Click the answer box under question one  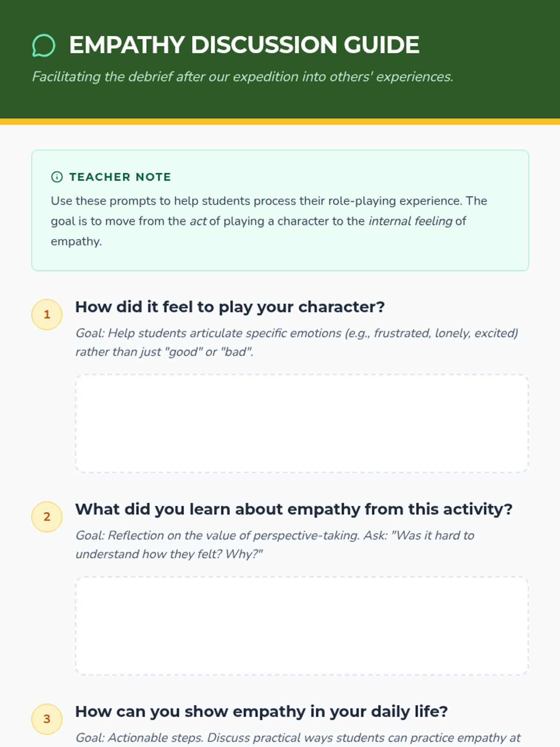click(301, 423)
